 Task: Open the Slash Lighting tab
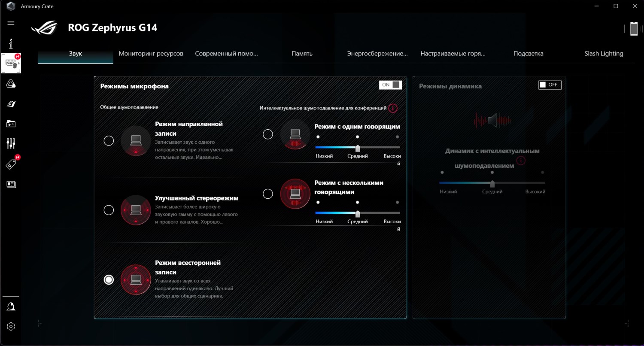coord(604,54)
